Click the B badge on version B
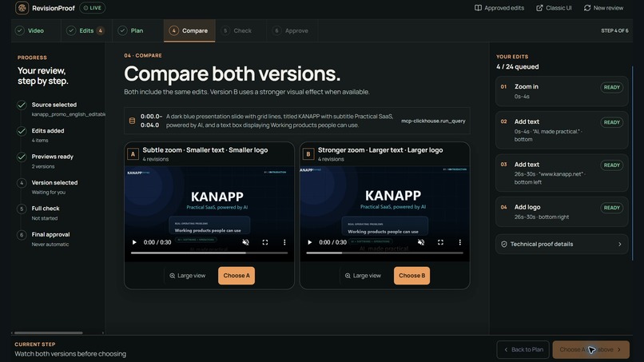The image size is (644, 362). coord(308,154)
